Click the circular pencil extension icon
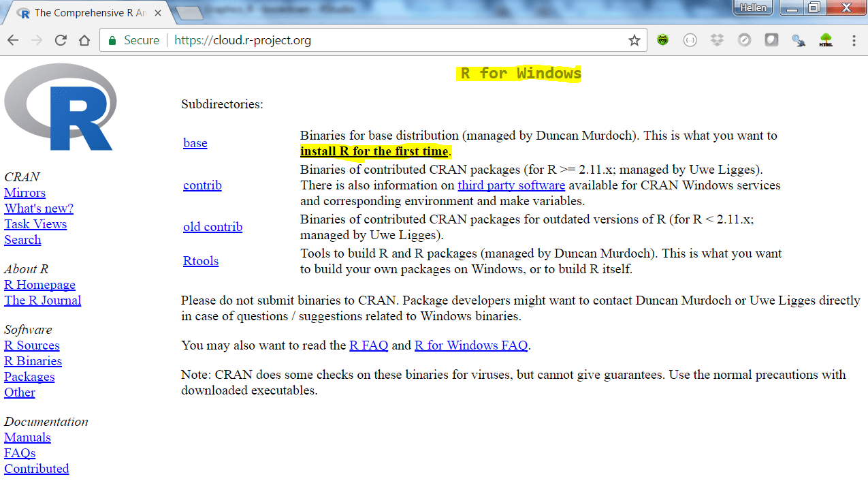This screenshot has width=868, height=494. (744, 40)
